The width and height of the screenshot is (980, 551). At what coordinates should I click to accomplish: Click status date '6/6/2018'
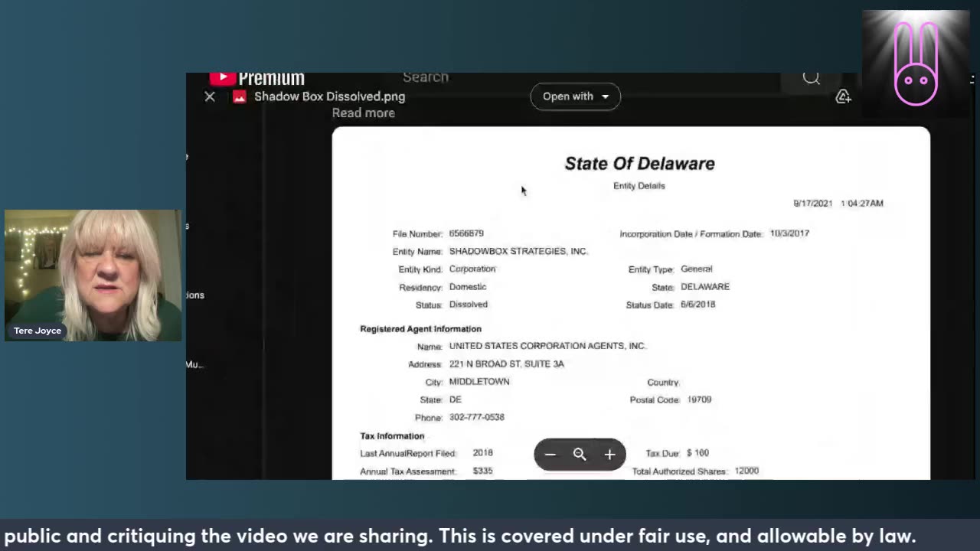698,305
